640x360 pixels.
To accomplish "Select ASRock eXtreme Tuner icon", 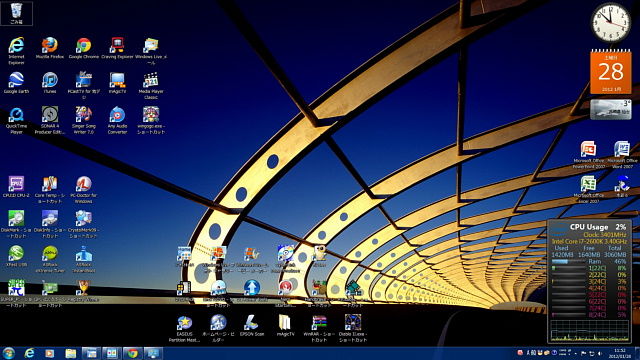I will tap(50, 259).
